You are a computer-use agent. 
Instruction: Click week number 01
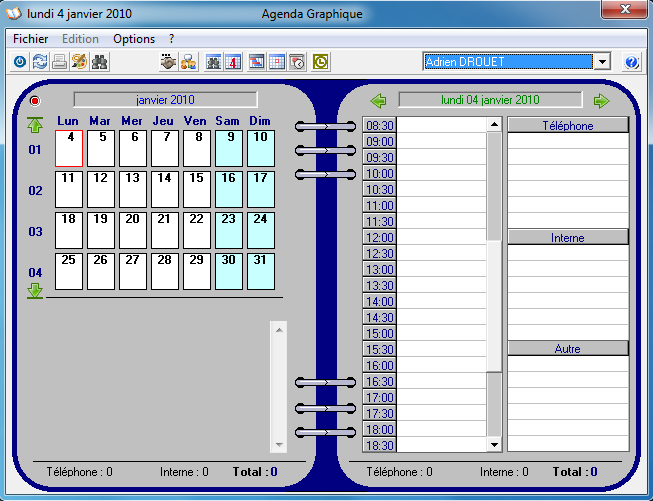point(35,150)
